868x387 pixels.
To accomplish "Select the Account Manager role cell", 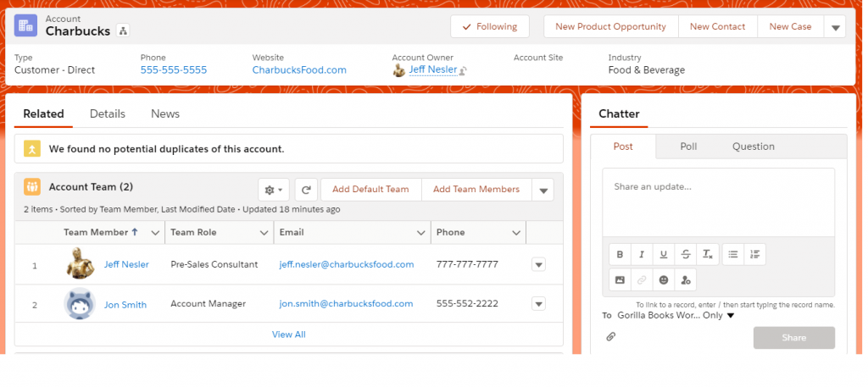I will click(x=209, y=303).
